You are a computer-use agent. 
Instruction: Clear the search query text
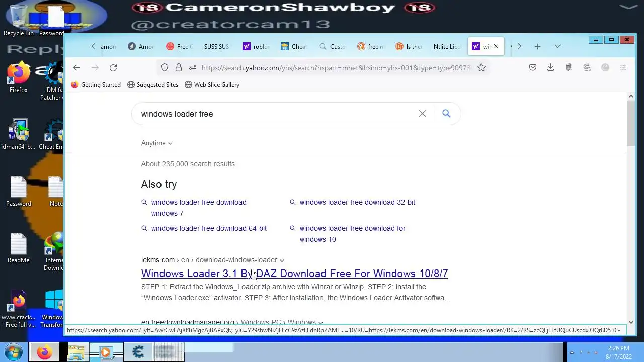pyautogui.click(x=422, y=114)
